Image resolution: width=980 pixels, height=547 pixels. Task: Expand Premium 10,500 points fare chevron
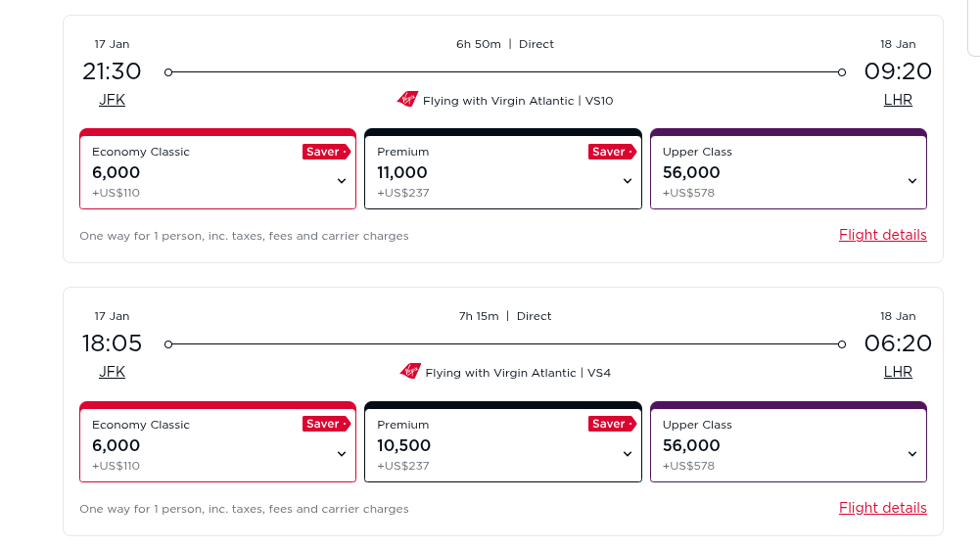point(628,453)
